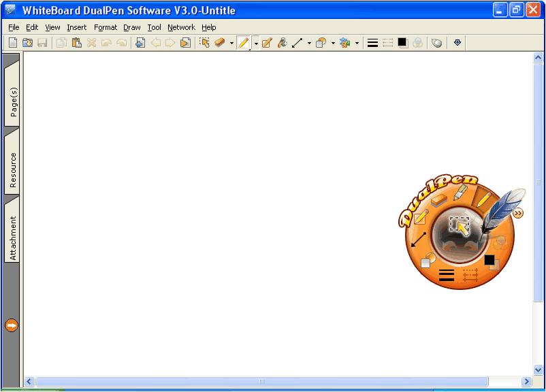
Task: Expand the side panel with orange arrow
Action: (x=12, y=325)
